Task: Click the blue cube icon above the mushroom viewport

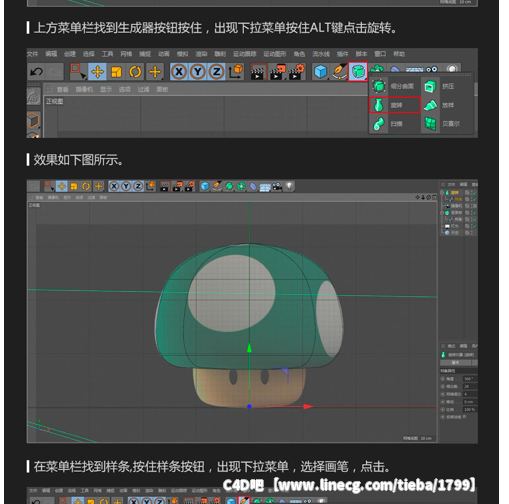Action: (x=205, y=186)
